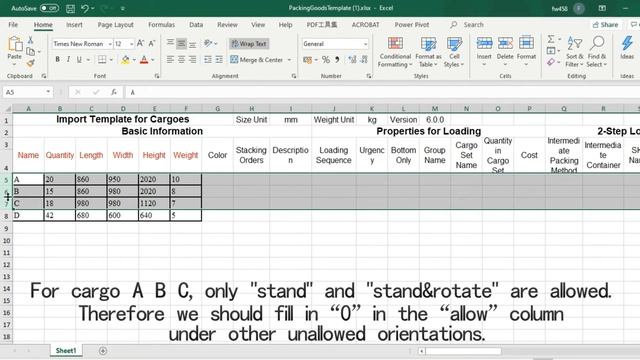
Task: Apply the yellow fill color bucket
Action: [x=125, y=60]
